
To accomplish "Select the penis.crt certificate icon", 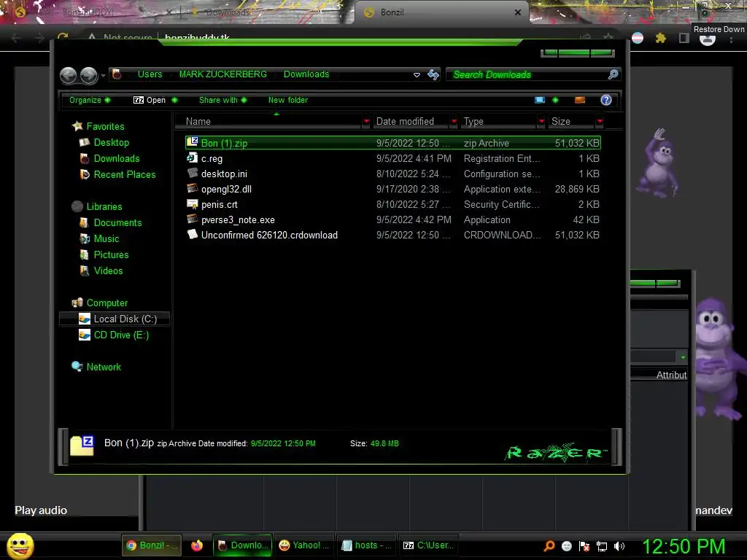I will tap(193, 204).
